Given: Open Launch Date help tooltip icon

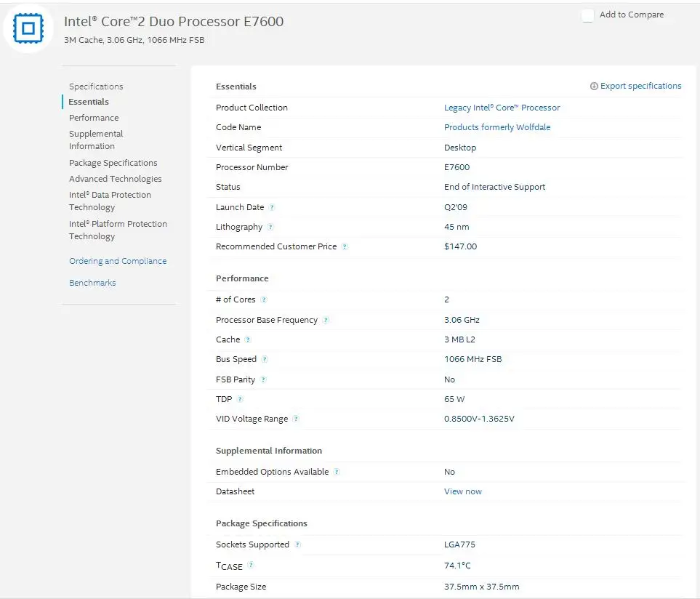Looking at the screenshot, I should point(272,207).
